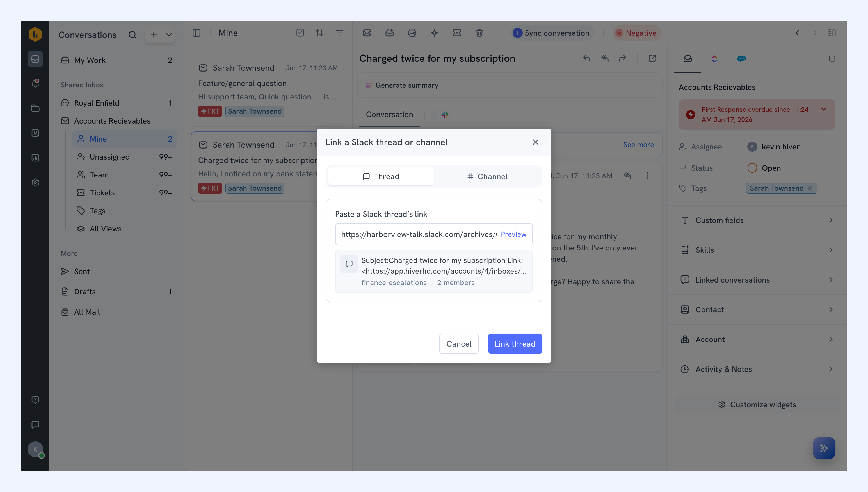Image resolution: width=868 pixels, height=492 pixels.
Task: Expand Contact section
Action: 757,309
